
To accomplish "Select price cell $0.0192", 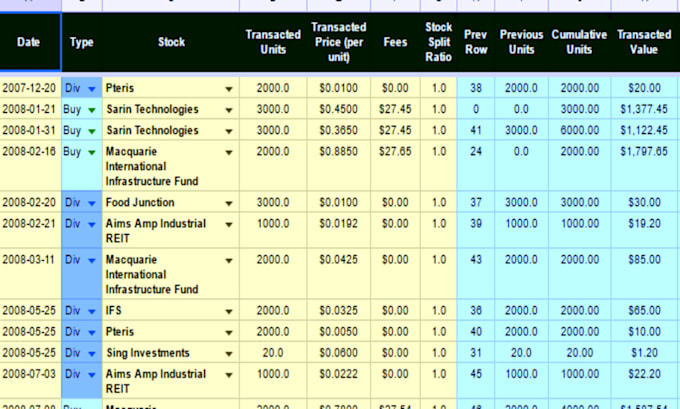I will 338,231.
